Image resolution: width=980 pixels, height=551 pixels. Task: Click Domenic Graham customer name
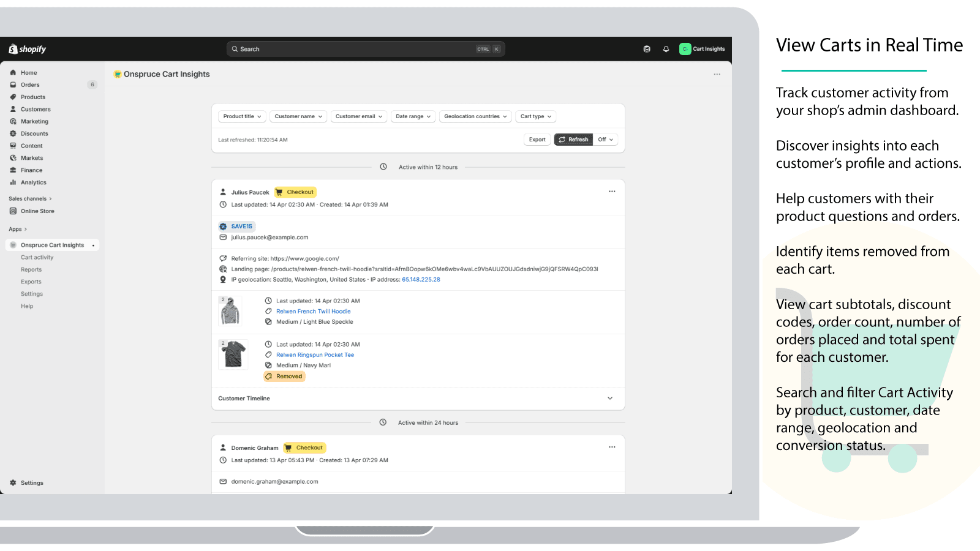click(255, 448)
